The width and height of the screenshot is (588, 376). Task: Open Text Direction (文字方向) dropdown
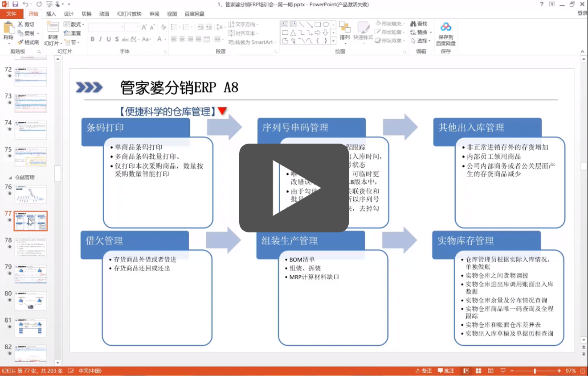(x=243, y=25)
